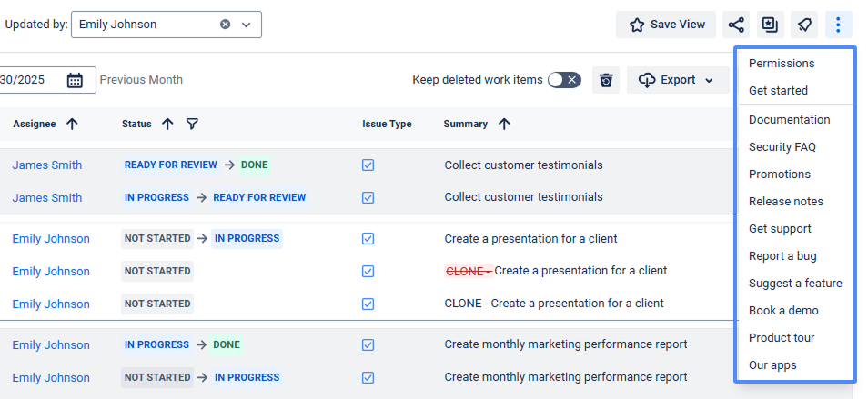Image resolution: width=868 pixels, height=399 pixels.
Task: Choose Release notes in the dropdown menu
Action: [x=785, y=202]
